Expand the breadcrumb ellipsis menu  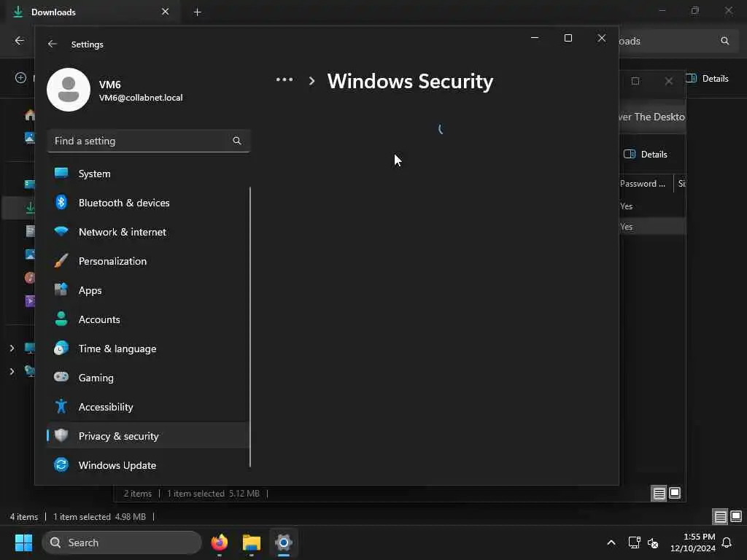285,80
